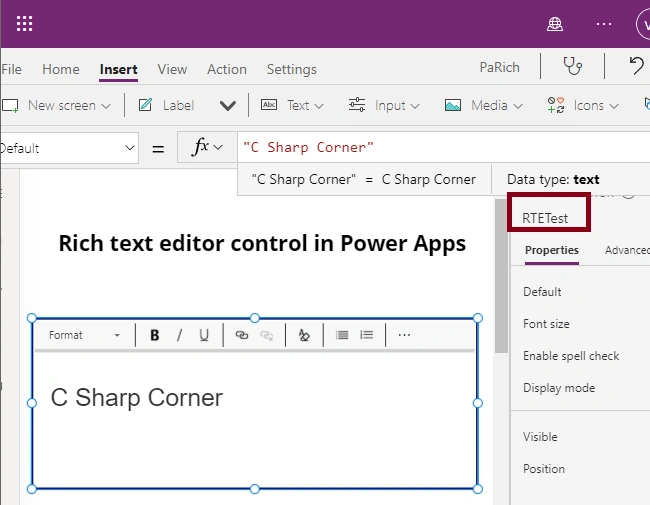Switch to the Home tab
650x505 pixels.
tap(61, 69)
